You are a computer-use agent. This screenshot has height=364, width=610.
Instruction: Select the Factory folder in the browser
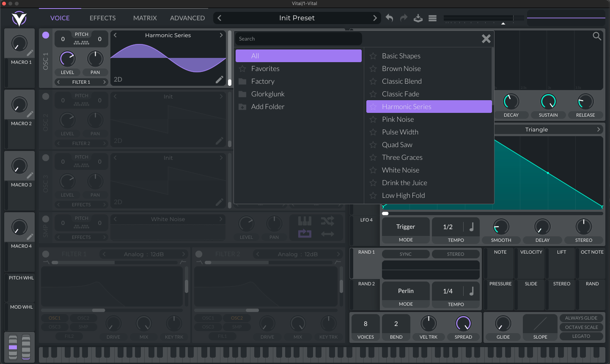pyautogui.click(x=299, y=81)
